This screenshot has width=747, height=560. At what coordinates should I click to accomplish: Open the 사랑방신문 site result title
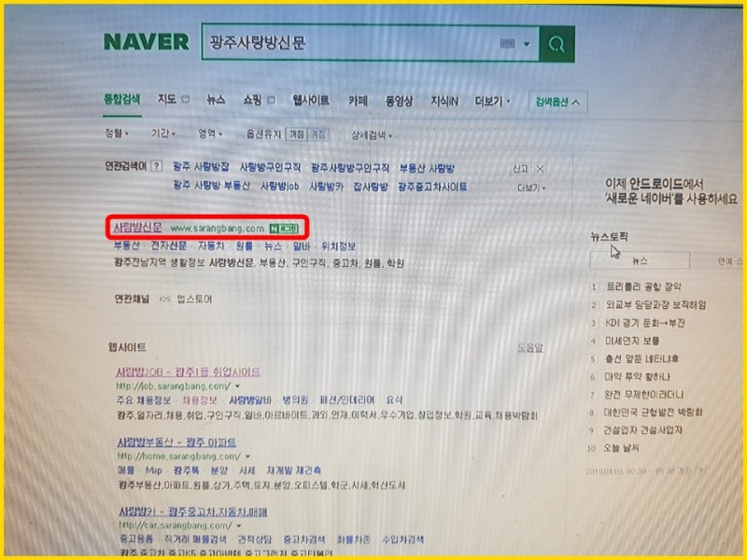137,228
